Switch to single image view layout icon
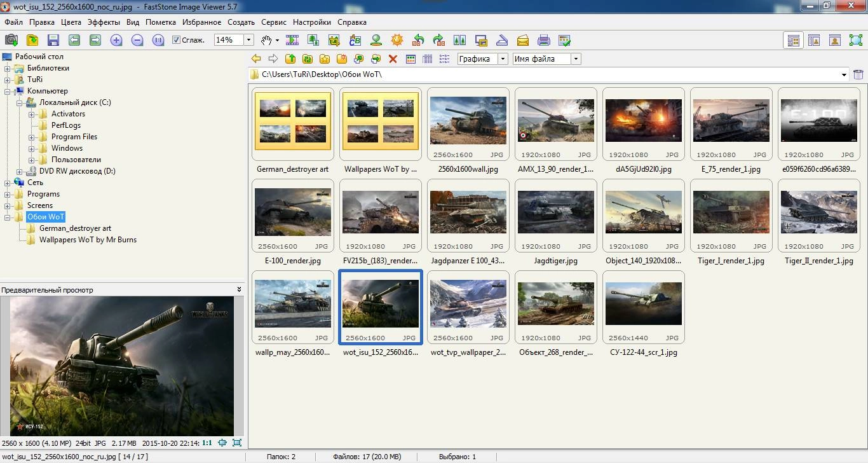The image size is (868, 463). (x=835, y=40)
